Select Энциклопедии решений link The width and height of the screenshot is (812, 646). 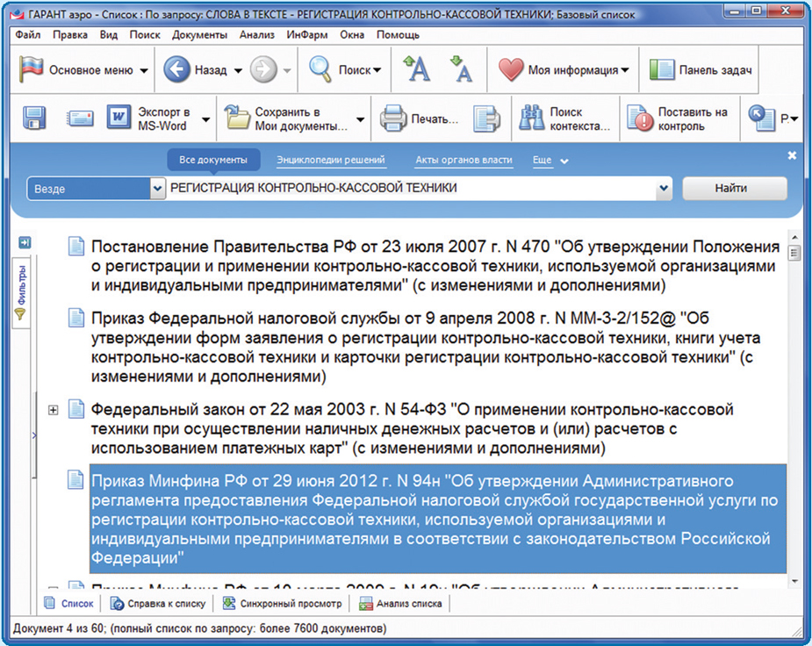(x=330, y=161)
